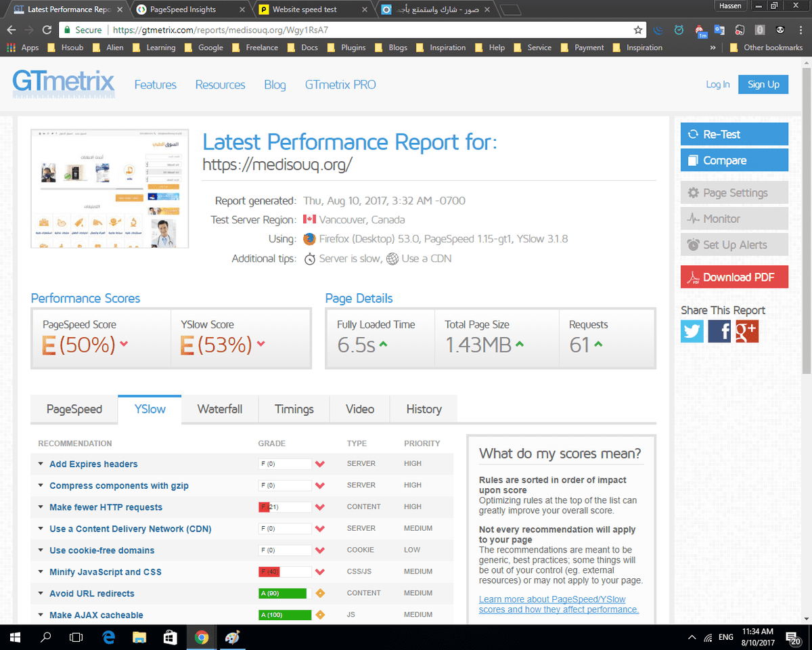Click the Avoid URL redirects green grade bar

pyautogui.click(x=283, y=594)
